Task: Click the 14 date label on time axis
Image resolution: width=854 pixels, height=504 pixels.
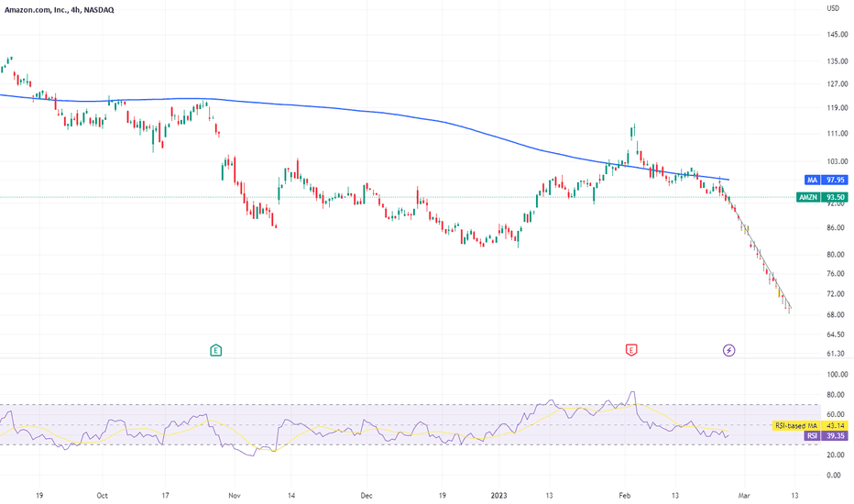Action: click(291, 495)
